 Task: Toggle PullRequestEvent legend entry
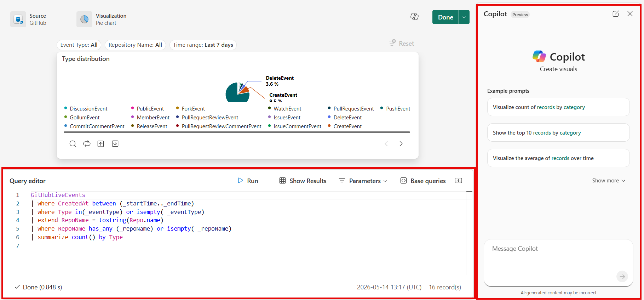(351, 109)
